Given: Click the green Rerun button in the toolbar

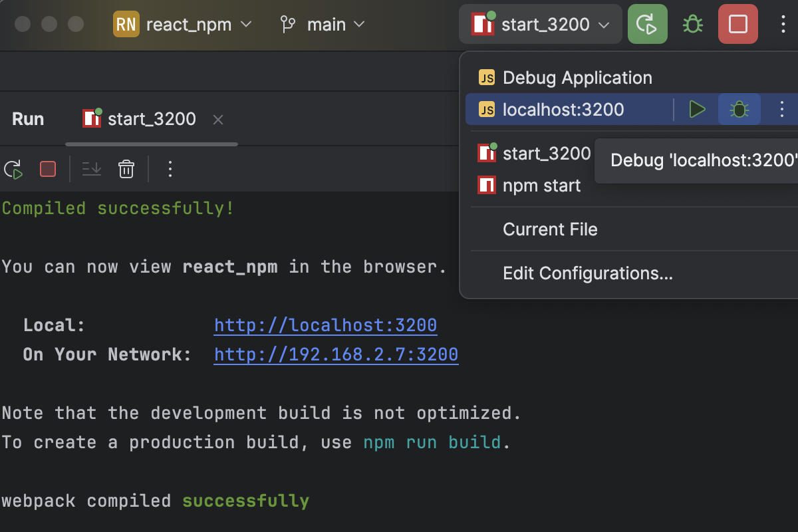Looking at the screenshot, I should tap(647, 24).
